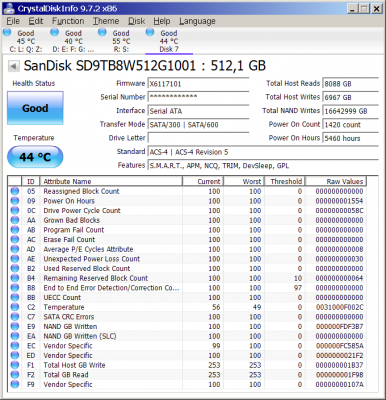Click the blue status orb for 40 °C disk

pos(54,33)
